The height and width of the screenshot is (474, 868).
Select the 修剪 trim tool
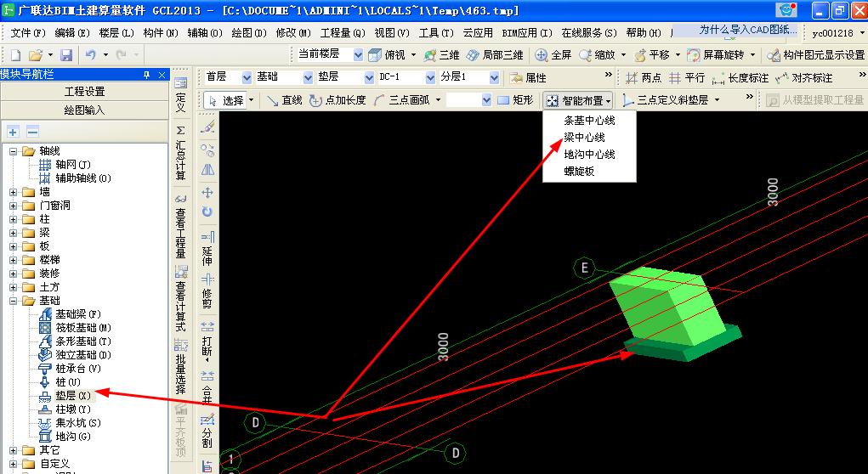coord(207,291)
